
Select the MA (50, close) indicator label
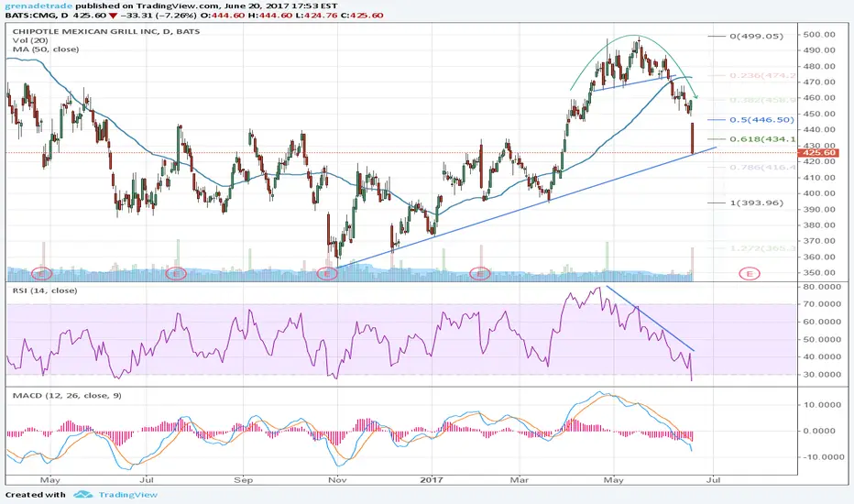(46, 49)
